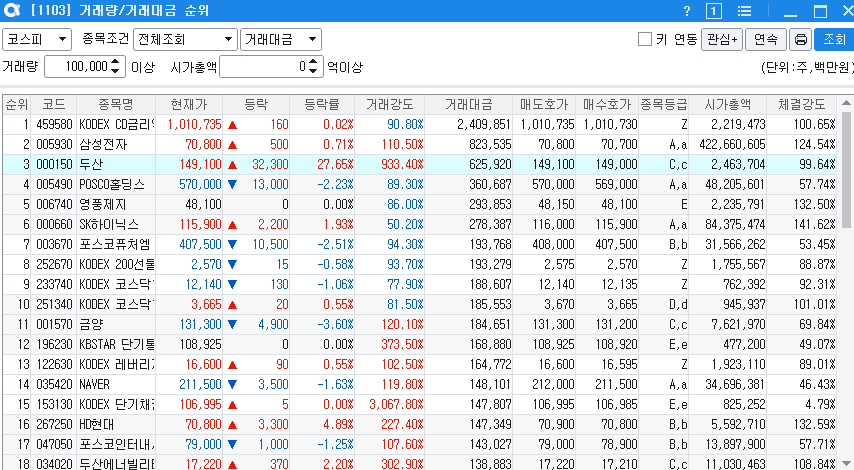Click current price 149,100 for 두산

coord(200,164)
